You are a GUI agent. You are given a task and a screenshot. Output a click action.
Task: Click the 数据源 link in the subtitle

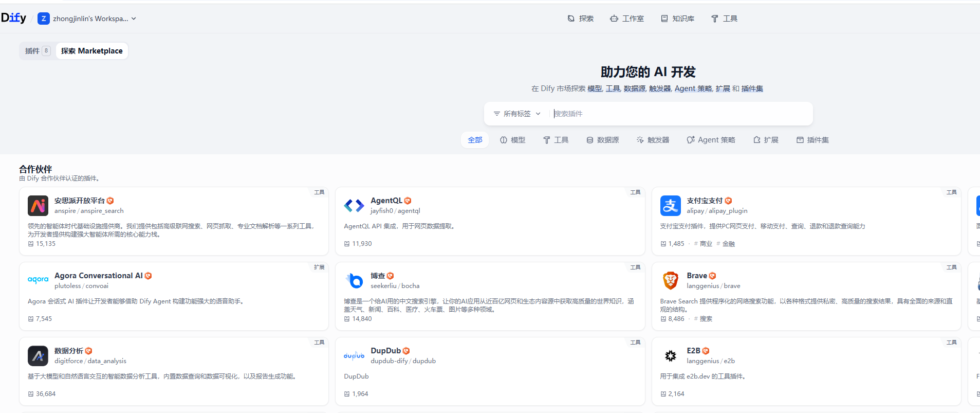coord(634,88)
